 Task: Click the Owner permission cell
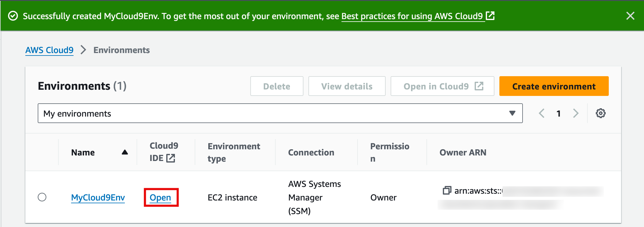[x=383, y=197]
